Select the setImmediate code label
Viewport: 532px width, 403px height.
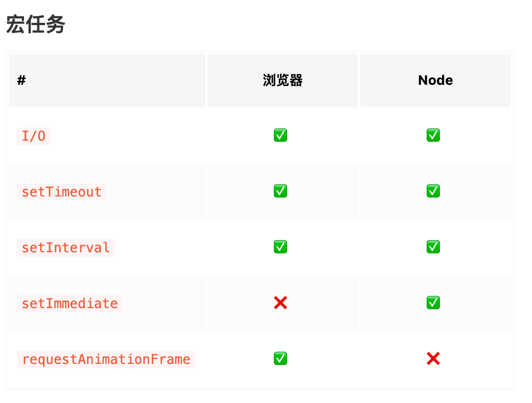point(70,304)
